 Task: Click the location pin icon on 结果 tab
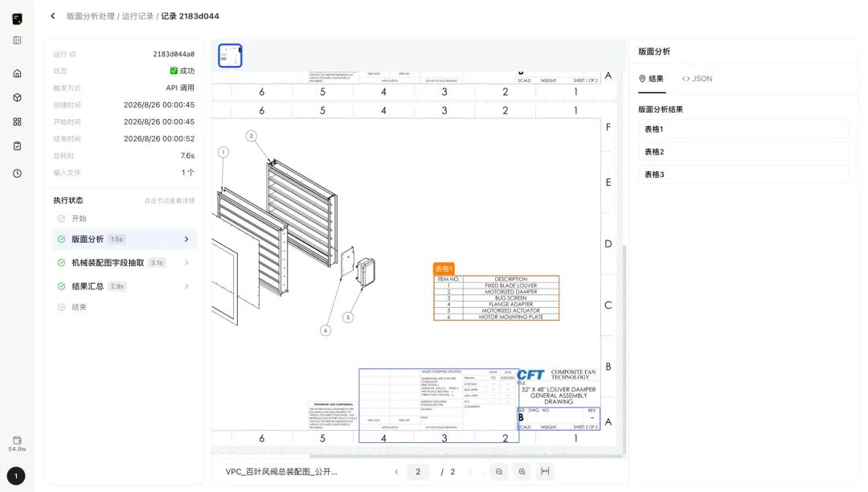click(x=642, y=79)
